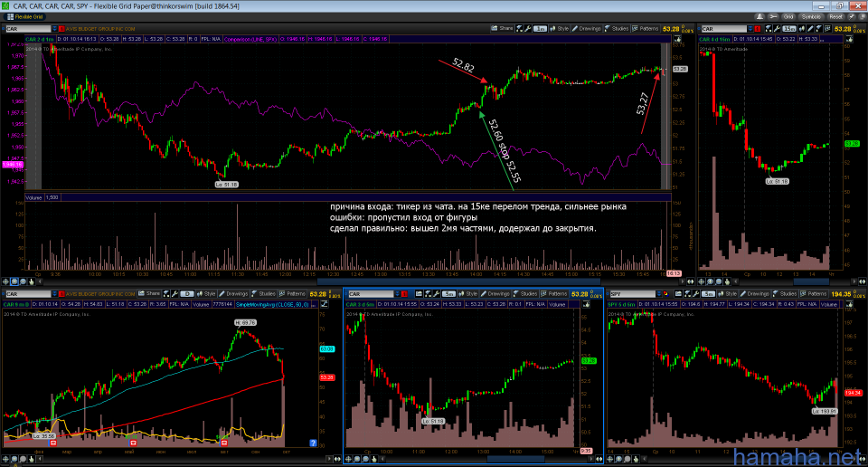Click symbol field in top-right 15m chart
This screenshot has height=467, width=868.
(724, 29)
